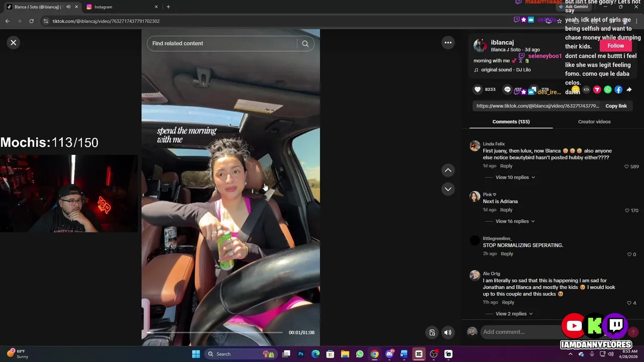Like Pink's comment with 170 likes
644x362 pixels.
point(627,211)
